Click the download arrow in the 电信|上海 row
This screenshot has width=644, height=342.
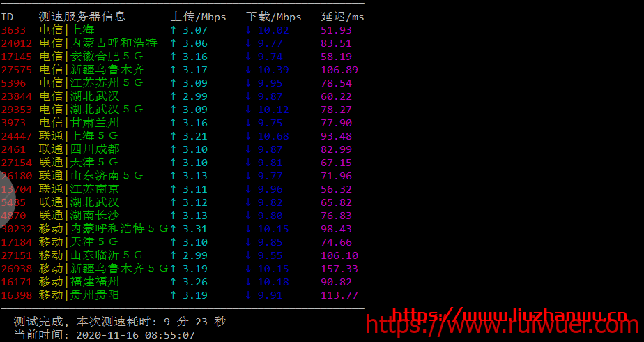pyautogui.click(x=249, y=30)
